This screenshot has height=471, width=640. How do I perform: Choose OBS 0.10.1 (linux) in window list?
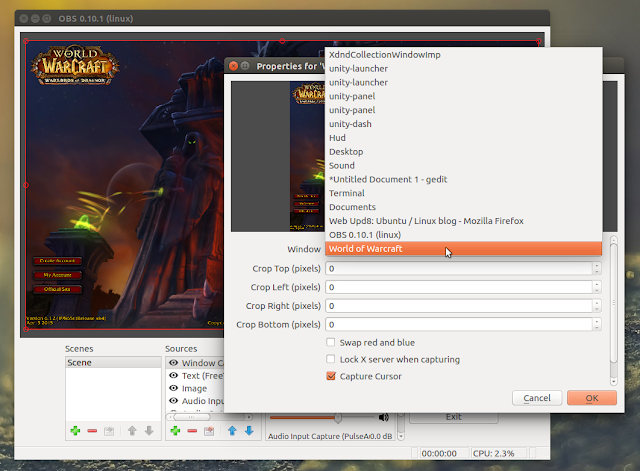point(463,235)
